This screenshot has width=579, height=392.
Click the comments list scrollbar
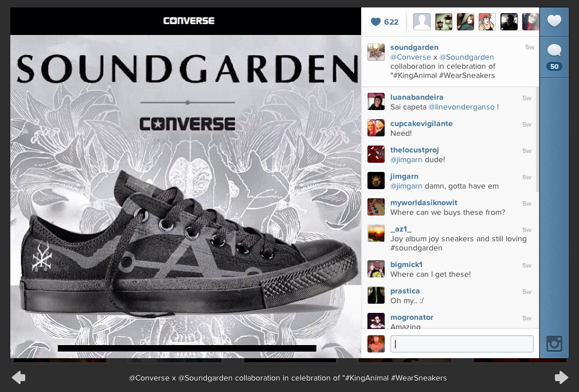tap(537, 139)
